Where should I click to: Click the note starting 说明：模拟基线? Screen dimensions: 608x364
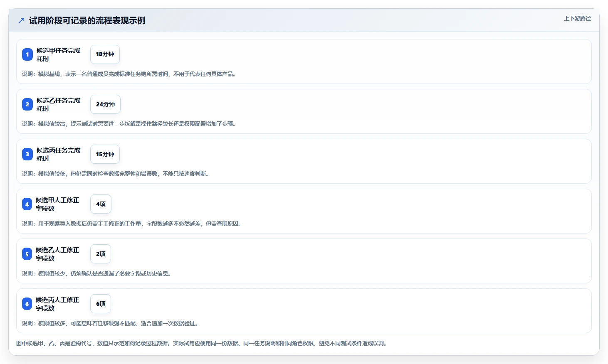point(130,74)
